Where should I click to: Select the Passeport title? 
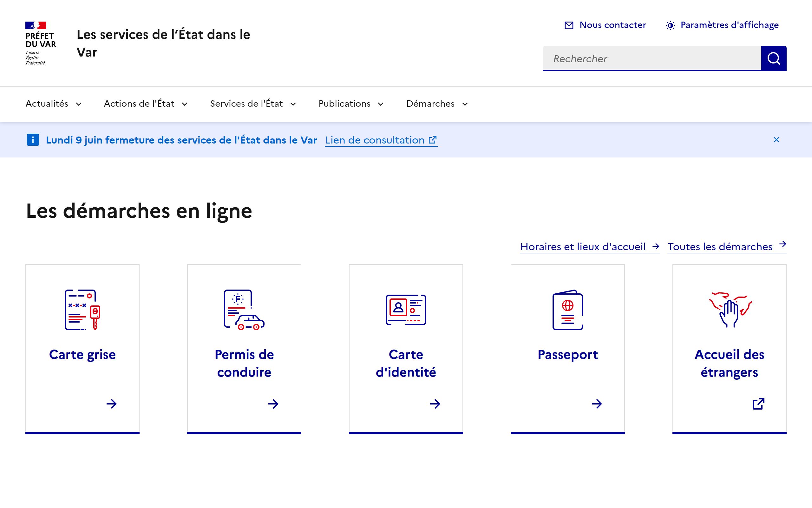coord(568,354)
